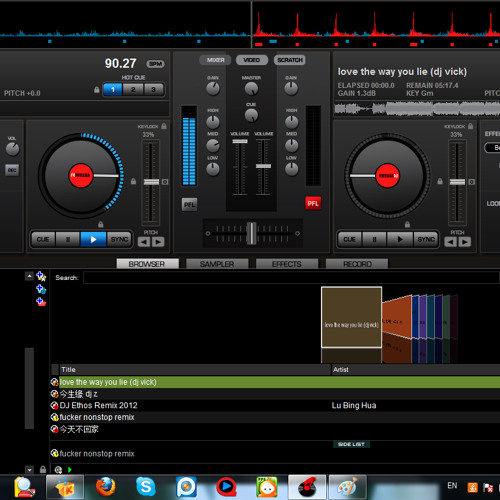Toggle keylock padlock on left deck

pyautogui.click(x=164, y=126)
